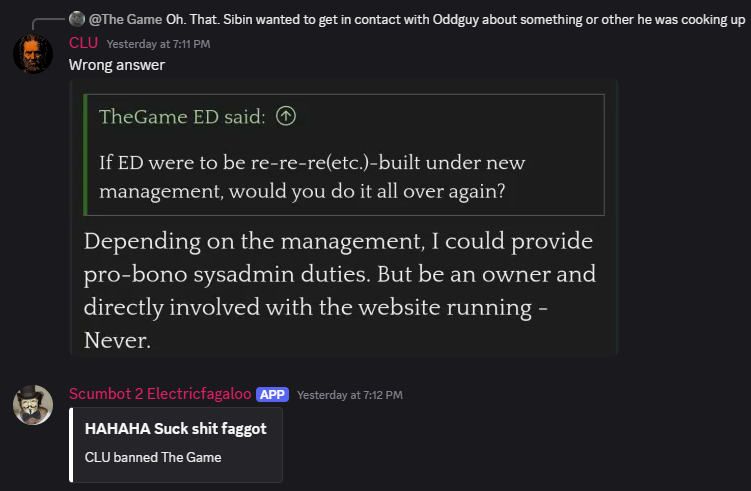Viewport: 751px width, 491px height.
Task: Open the CLU username profile popout
Action: [83, 43]
